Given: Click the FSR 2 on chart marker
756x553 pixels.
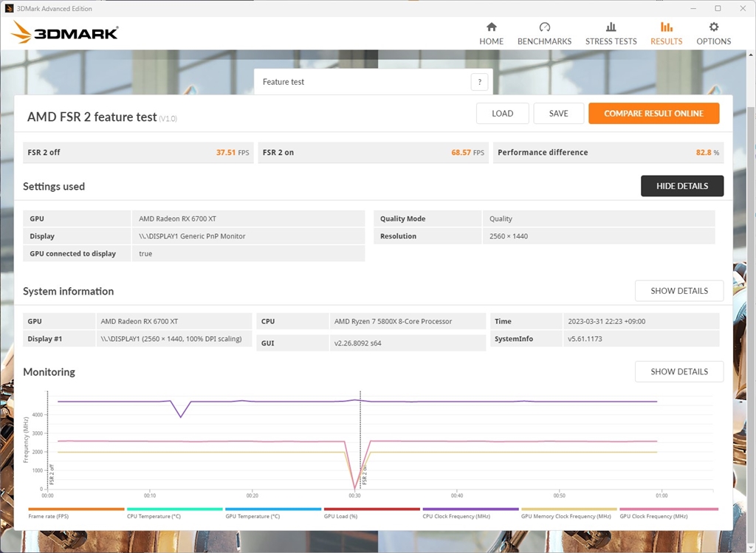Looking at the screenshot, I should coord(365,475).
